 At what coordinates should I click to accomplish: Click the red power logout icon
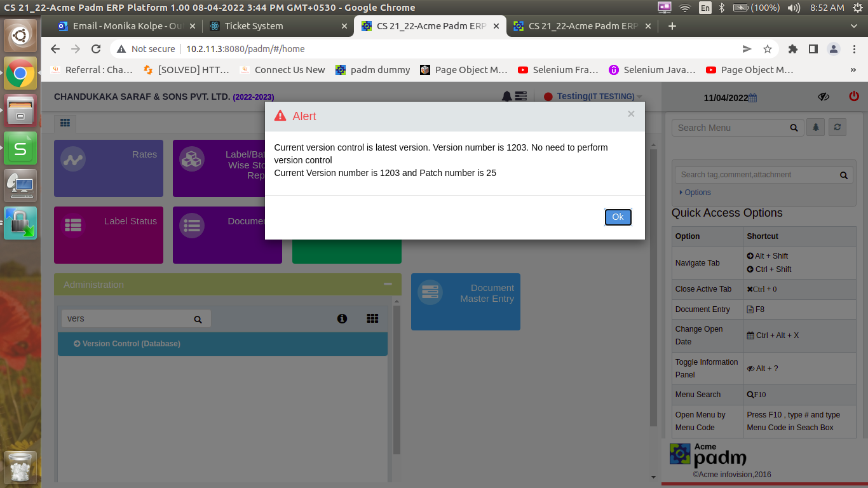pos(854,97)
